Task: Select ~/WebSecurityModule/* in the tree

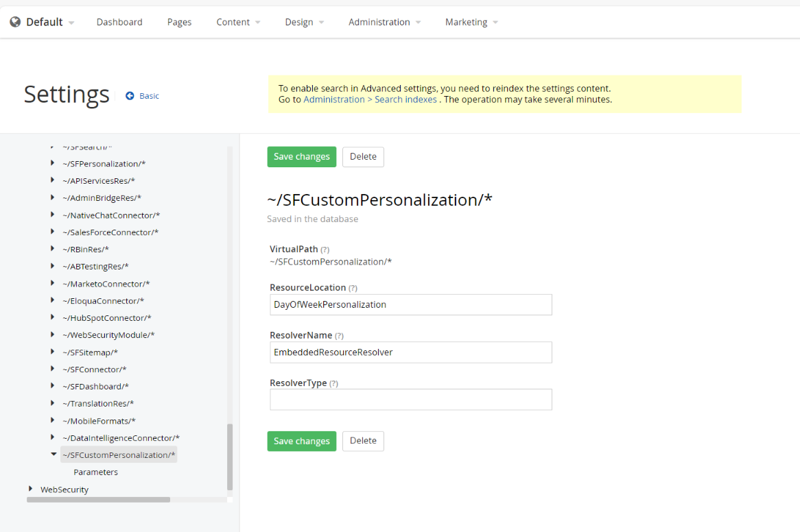Action: [108, 335]
